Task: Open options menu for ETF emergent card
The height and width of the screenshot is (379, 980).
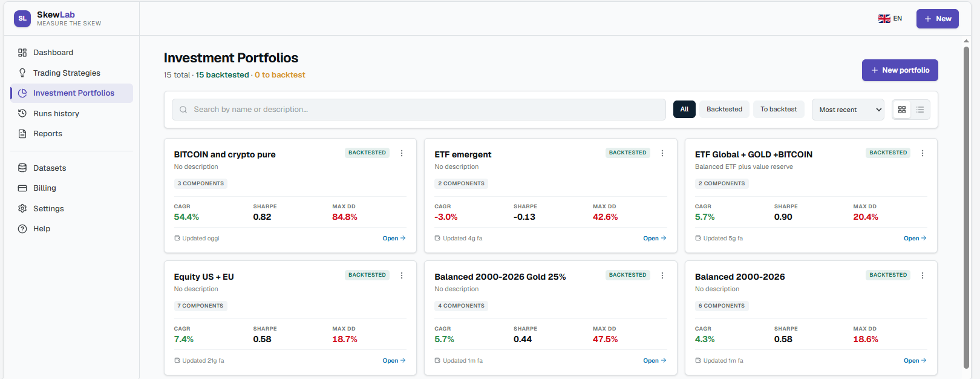Action: tap(662, 153)
